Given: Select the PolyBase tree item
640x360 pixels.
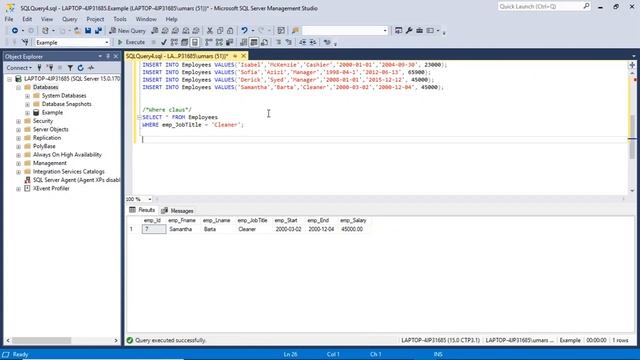Looking at the screenshot, I should (44, 146).
